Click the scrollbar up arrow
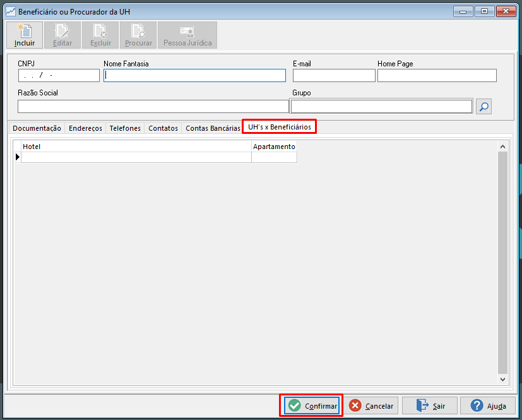Viewport: 522px width, 420px height. [502, 147]
